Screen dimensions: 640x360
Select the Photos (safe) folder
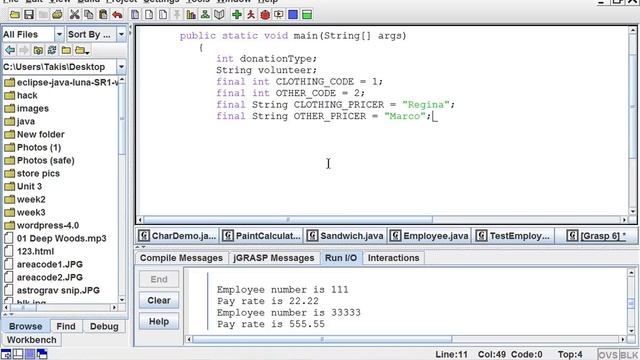click(40, 160)
